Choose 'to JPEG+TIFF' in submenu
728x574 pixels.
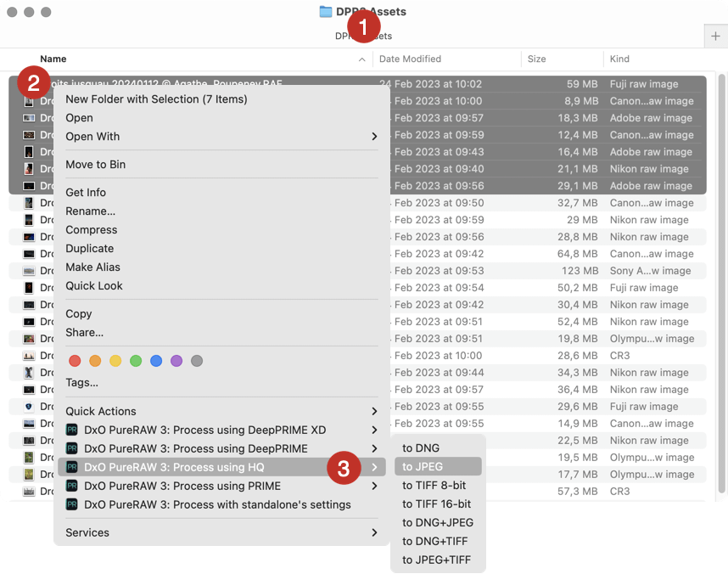pyautogui.click(x=438, y=560)
